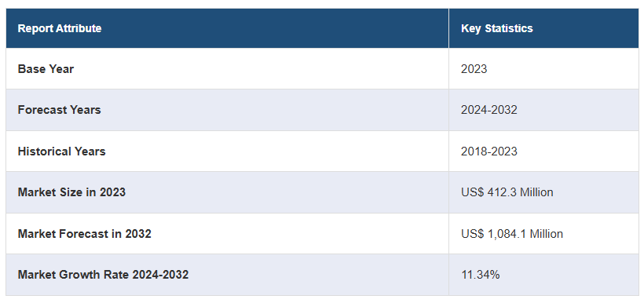Screen dimensions: 644x303
Task: Select the Market Growth Rate 2024-2032 label
Action: click(103, 275)
